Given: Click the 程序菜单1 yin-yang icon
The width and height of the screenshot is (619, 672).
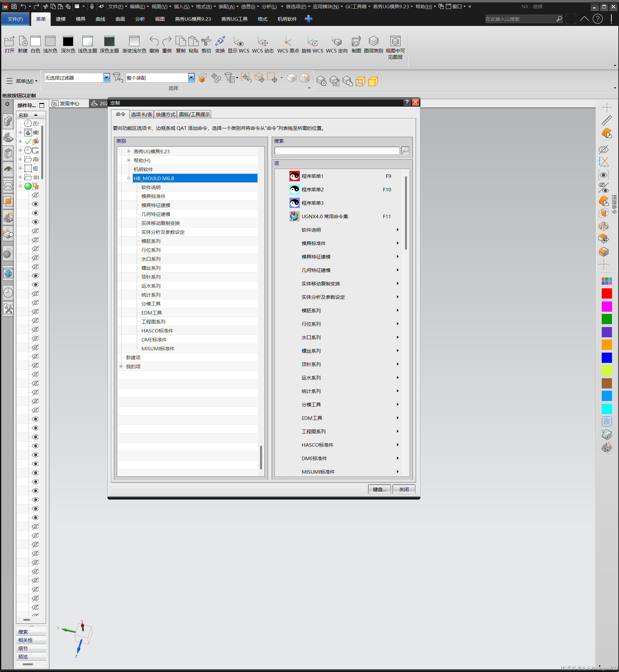Looking at the screenshot, I should 294,176.
